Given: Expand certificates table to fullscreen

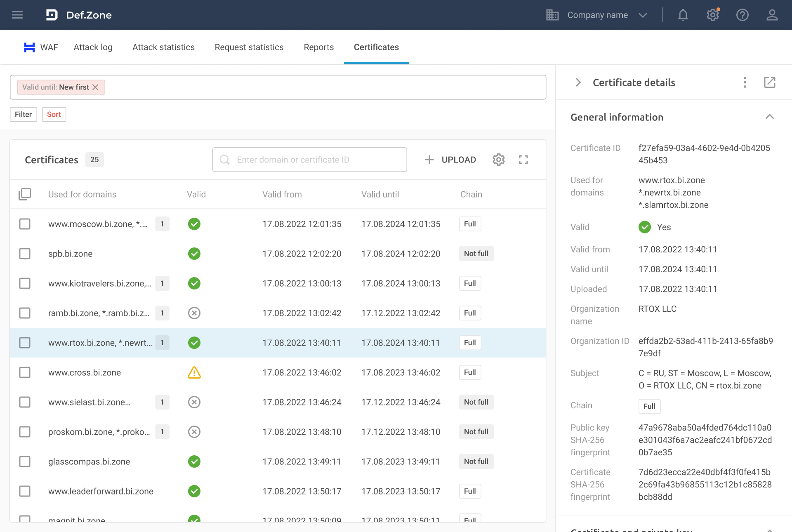Looking at the screenshot, I should click(x=523, y=160).
